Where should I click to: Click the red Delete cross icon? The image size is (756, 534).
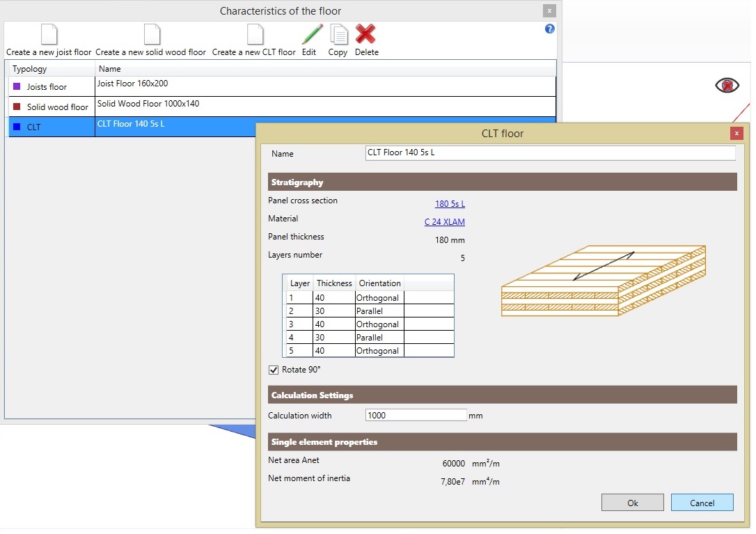[x=365, y=34]
